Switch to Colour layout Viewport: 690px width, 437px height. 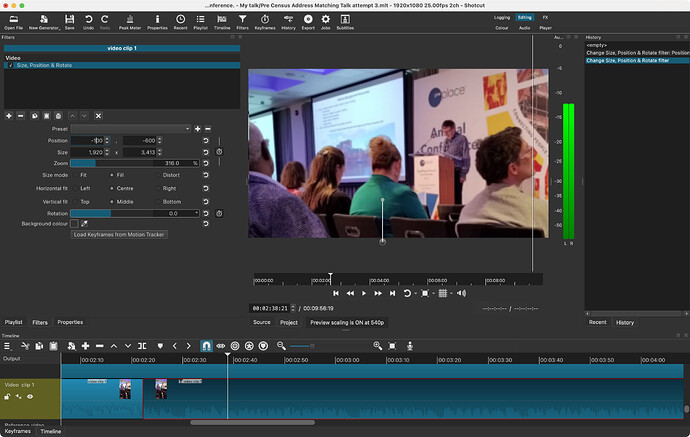pyautogui.click(x=502, y=28)
